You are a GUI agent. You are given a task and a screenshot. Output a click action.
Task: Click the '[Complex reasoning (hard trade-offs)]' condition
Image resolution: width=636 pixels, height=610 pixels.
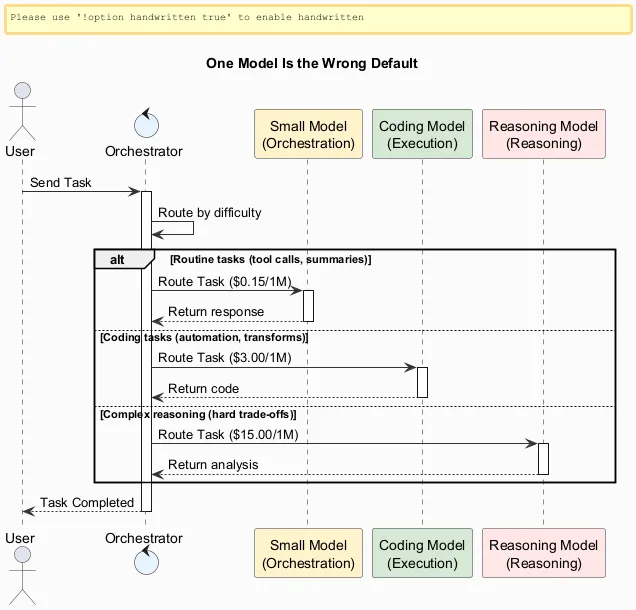click(x=198, y=414)
